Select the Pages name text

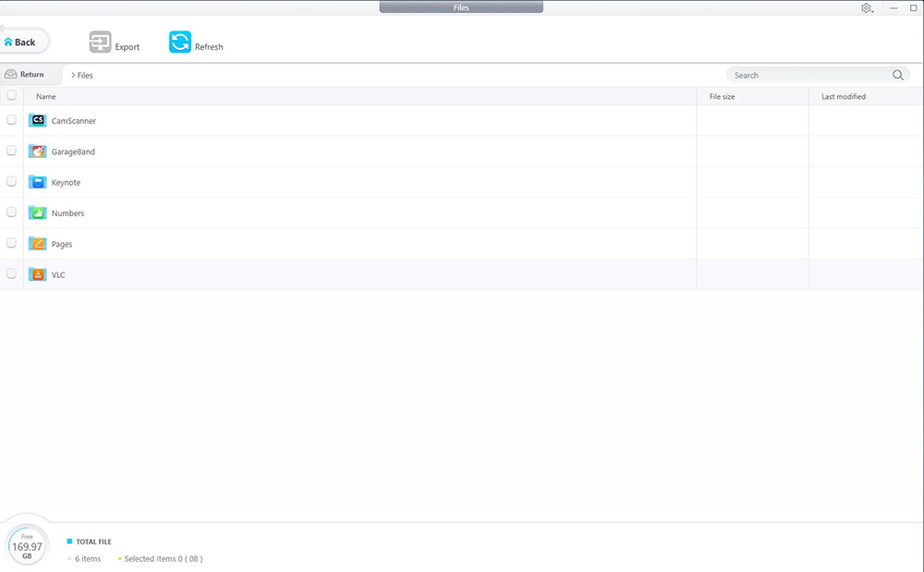pyautogui.click(x=62, y=244)
